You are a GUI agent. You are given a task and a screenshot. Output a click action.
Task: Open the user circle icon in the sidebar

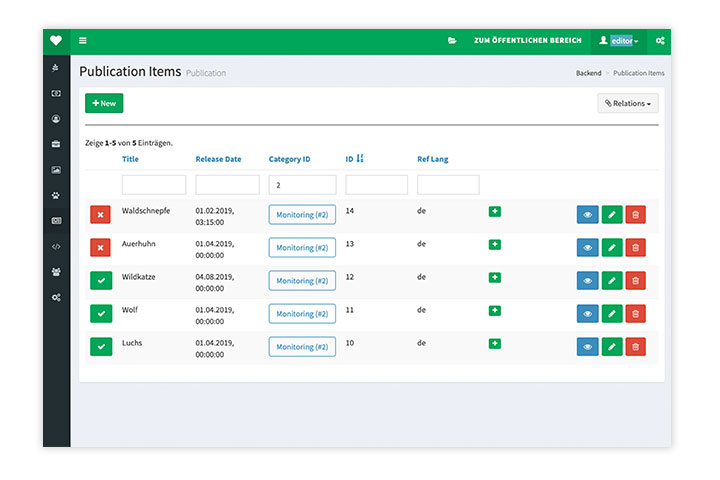(56, 119)
